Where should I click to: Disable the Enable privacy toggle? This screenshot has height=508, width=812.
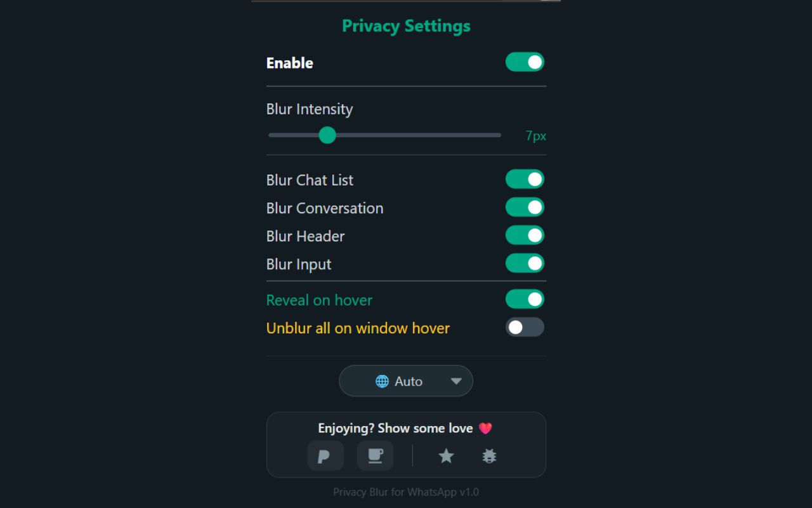(x=525, y=62)
